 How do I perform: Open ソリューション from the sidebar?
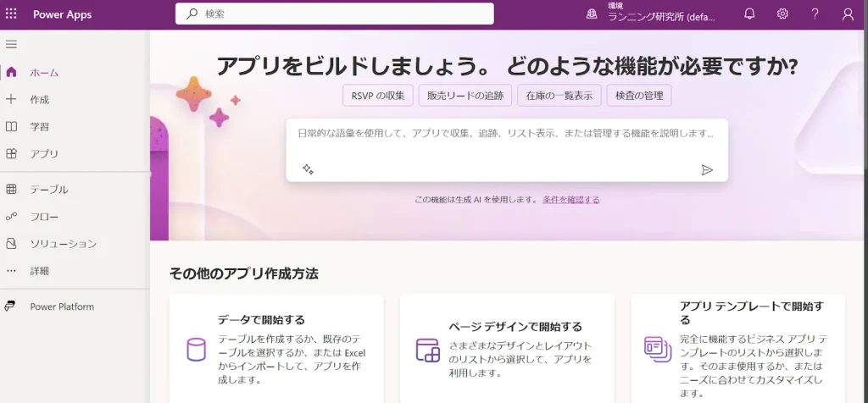pos(63,244)
